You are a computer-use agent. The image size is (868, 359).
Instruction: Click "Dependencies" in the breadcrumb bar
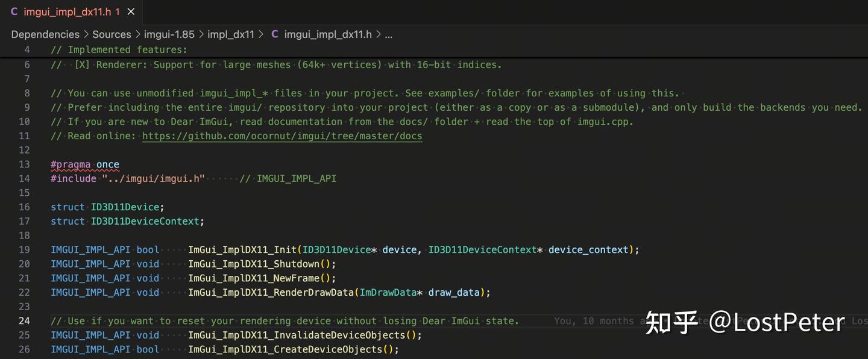pyautogui.click(x=45, y=34)
